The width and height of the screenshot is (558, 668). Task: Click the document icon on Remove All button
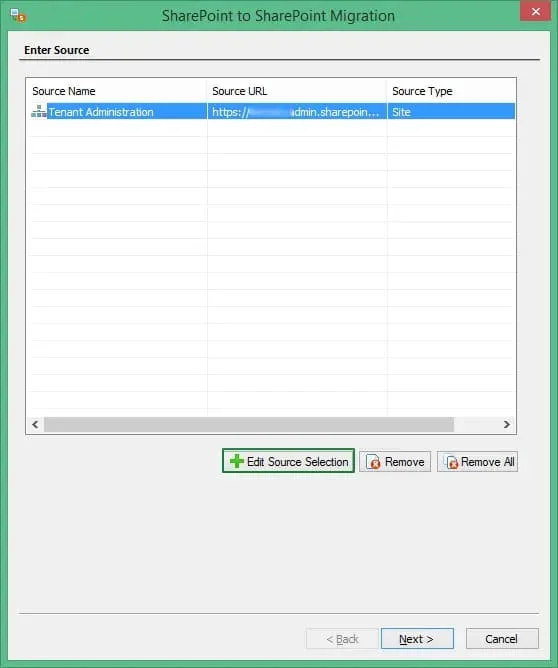tap(451, 462)
